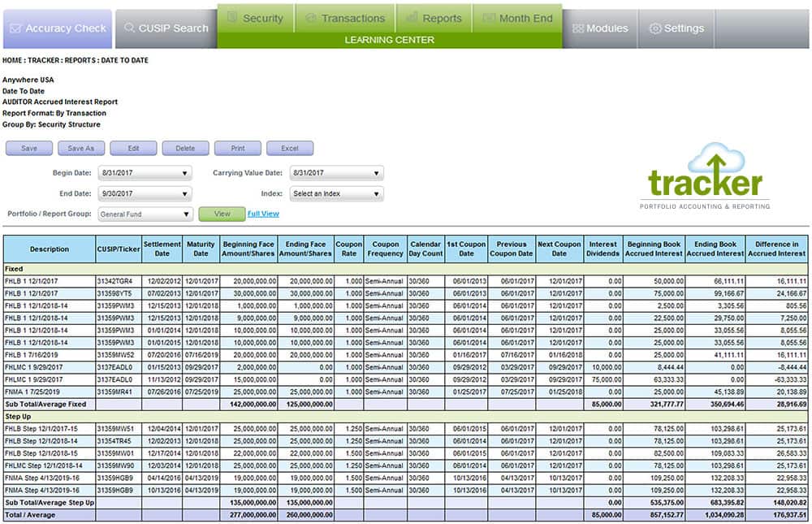This screenshot has width=812, height=524.
Task: Click the Security tab document icon
Action: coord(232,18)
